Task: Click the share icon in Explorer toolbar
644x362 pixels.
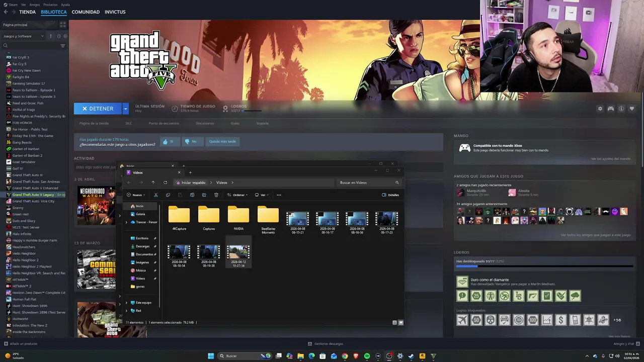Action: (204, 195)
